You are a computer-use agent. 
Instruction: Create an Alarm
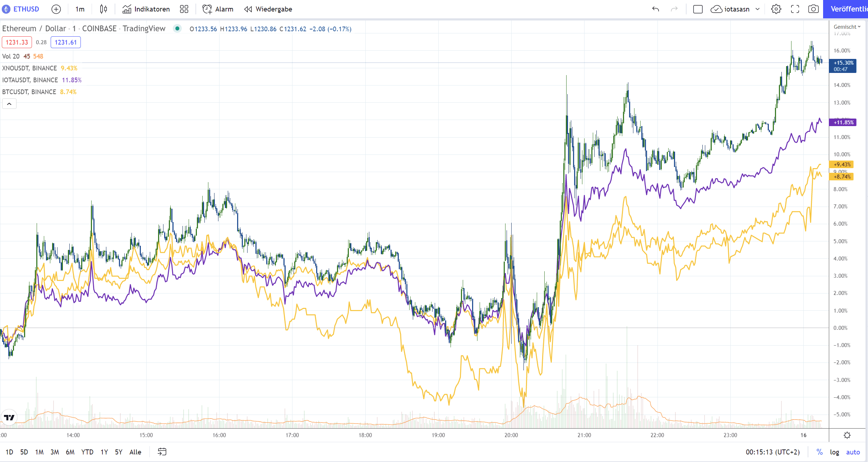[218, 9]
